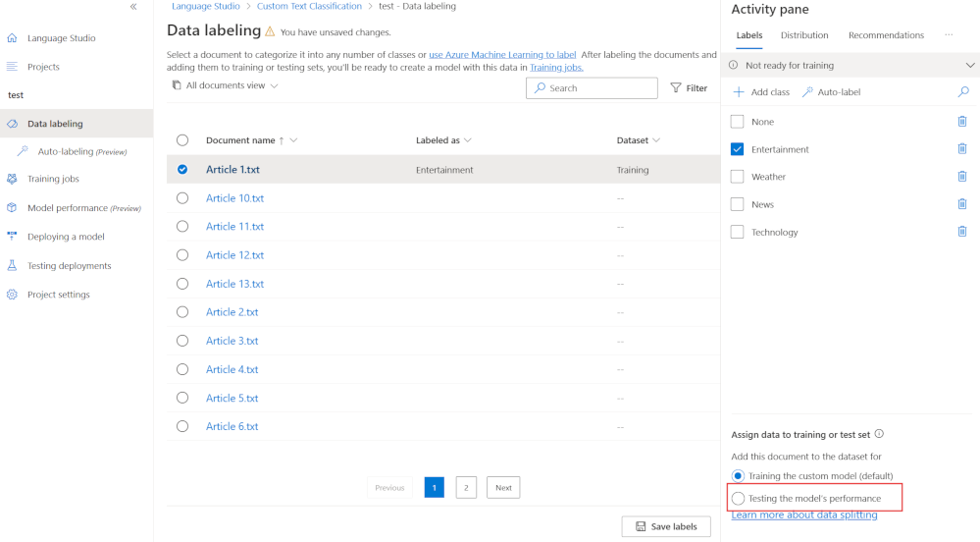Open the more options ellipsis in Activity pane
This screenshot has height=542, width=980.
[x=949, y=35]
